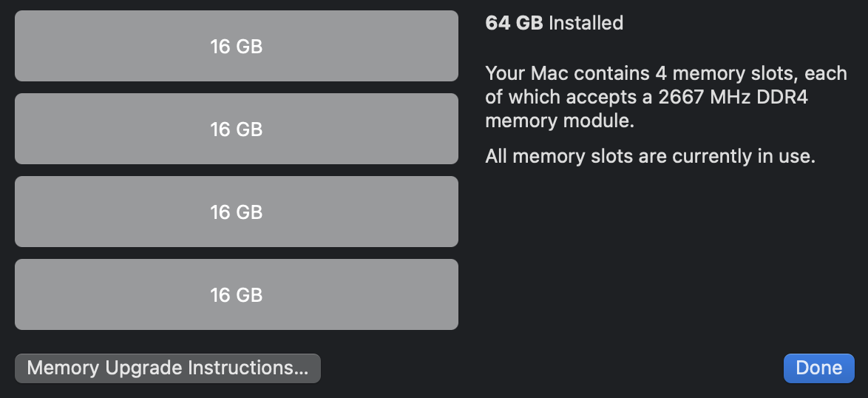Click the word "contains" in the description
The height and width of the screenshot is (398, 868).
(x=611, y=73)
